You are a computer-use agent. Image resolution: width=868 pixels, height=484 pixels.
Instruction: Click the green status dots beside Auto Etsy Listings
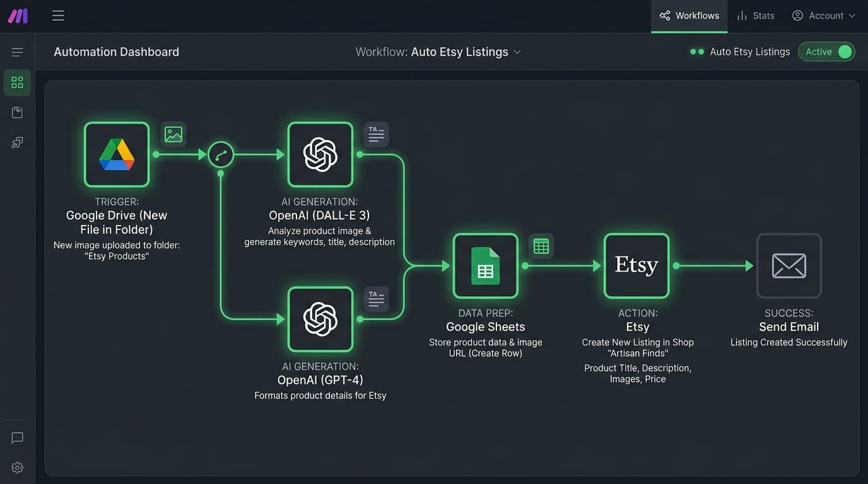[697, 52]
